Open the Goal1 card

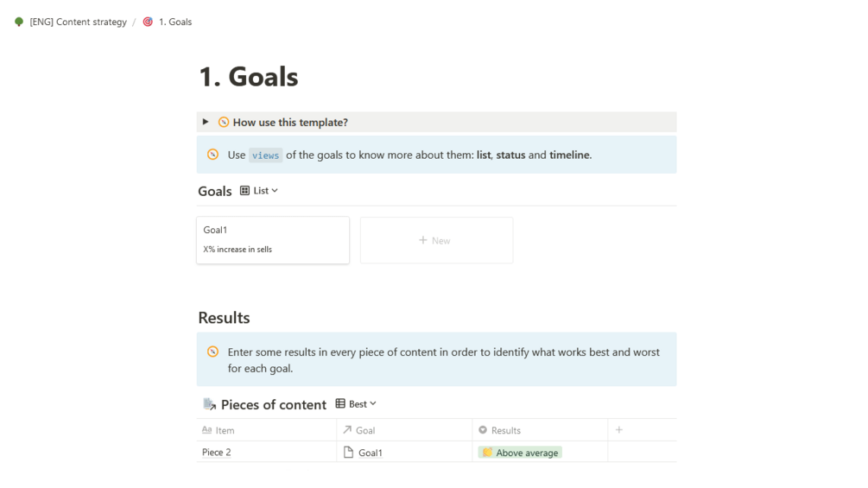[x=273, y=239]
